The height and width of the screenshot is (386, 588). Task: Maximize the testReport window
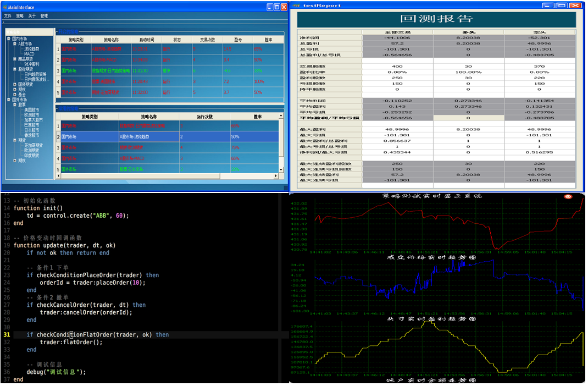pos(561,5)
